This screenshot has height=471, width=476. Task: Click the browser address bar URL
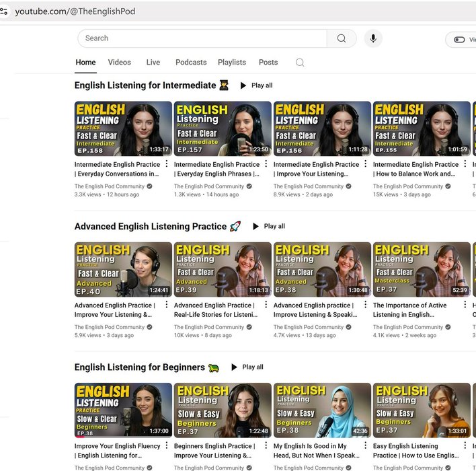[x=75, y=11]
